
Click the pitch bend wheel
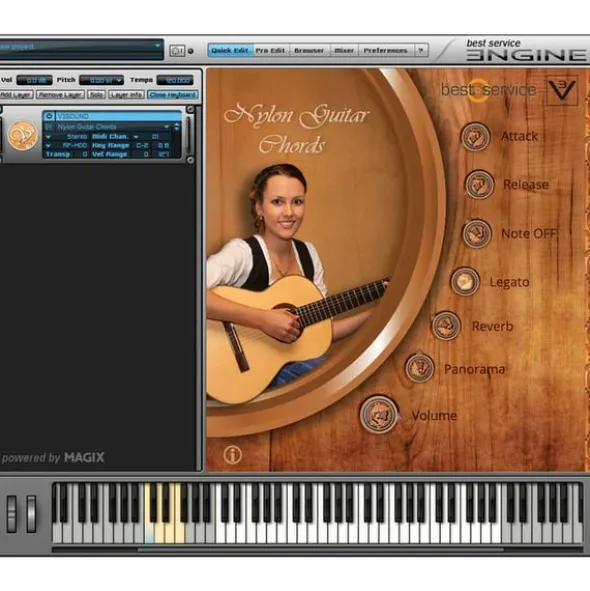point(12,514)
